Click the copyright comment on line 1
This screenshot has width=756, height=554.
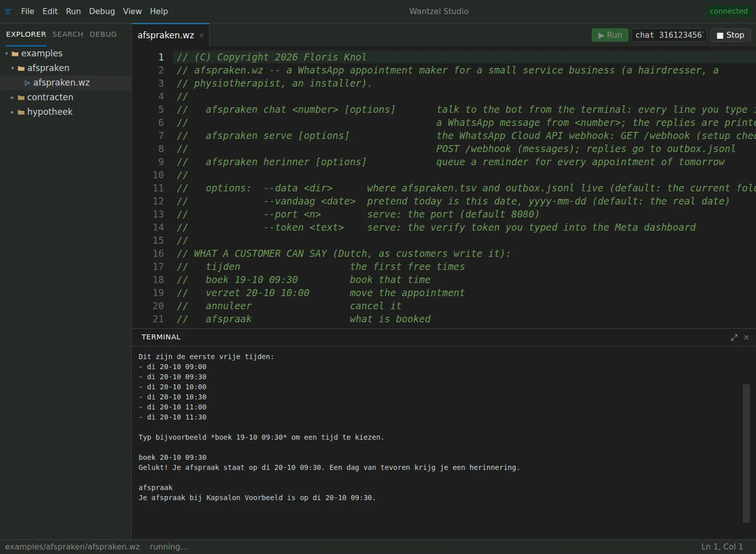(272, 57)
